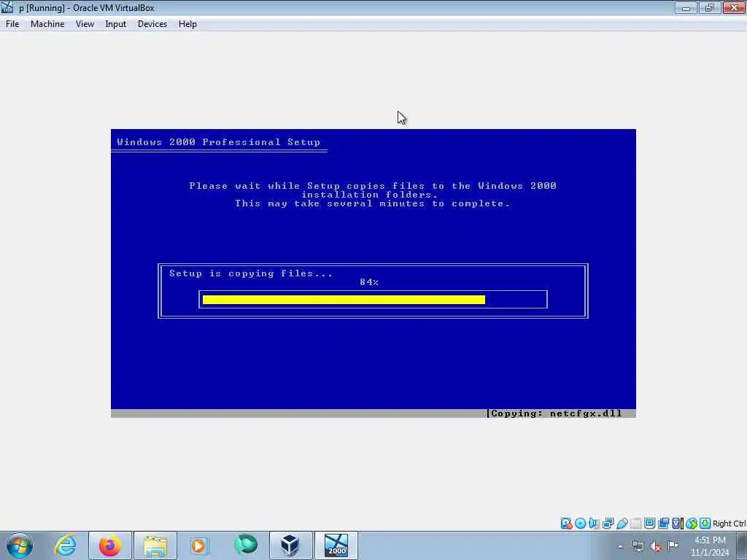747x560 pixels.
Task: Click the grayed shared folders status icon
Action: (635, 524)
